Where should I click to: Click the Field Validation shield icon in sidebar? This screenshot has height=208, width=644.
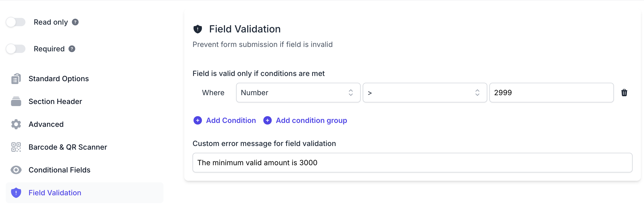click(16, 193)
